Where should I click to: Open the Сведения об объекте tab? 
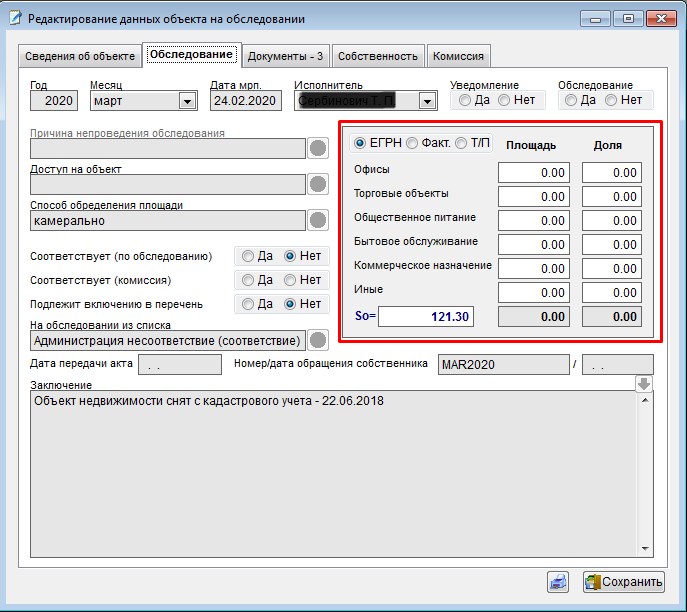pos(80,56)
